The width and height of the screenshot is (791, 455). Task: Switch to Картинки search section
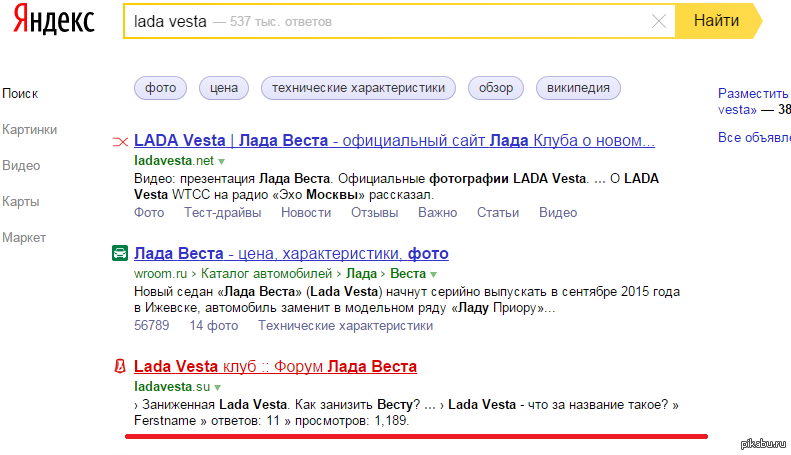29,129
